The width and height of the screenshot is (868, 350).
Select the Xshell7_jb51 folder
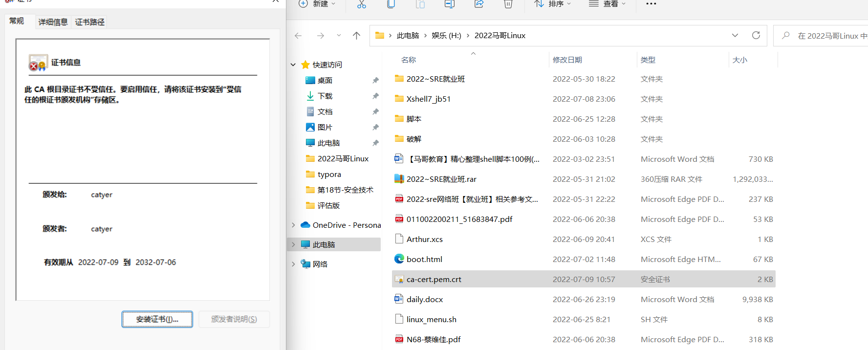click(584, 99)
